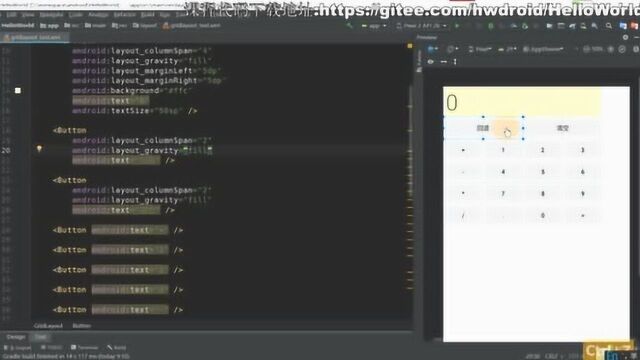Click android:textSize attribute line in code
Image resolution: width=640 pixels, height=360 pixels.
click(x=135, y=111)
